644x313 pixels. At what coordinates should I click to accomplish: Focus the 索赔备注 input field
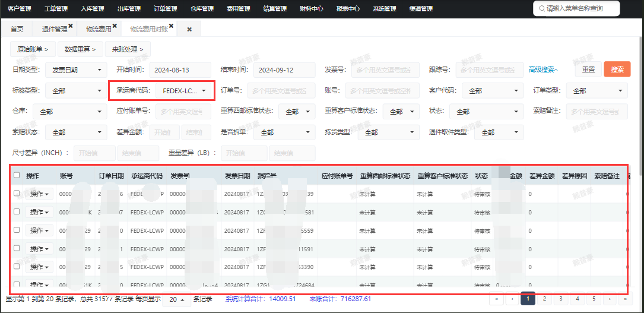[597, 111]
